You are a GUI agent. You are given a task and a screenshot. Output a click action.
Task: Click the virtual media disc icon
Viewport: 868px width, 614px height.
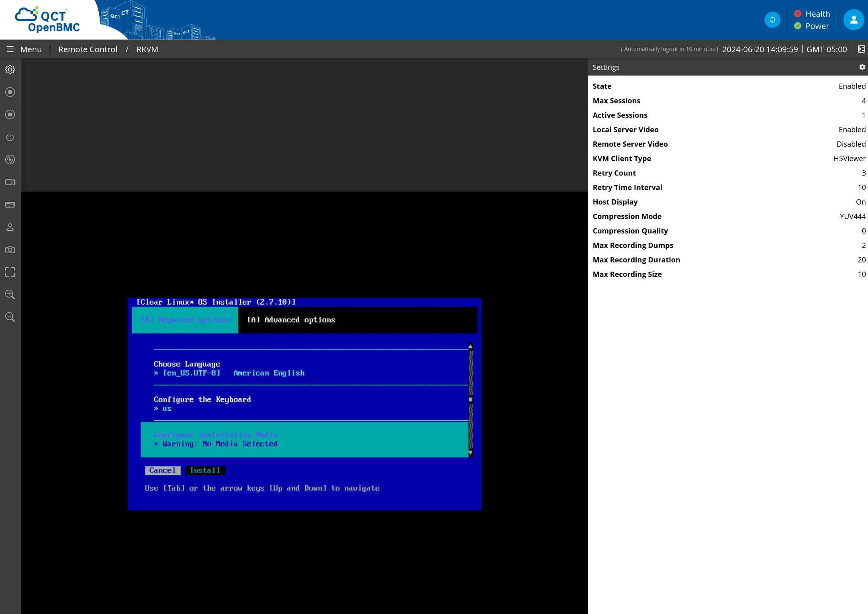10,160
